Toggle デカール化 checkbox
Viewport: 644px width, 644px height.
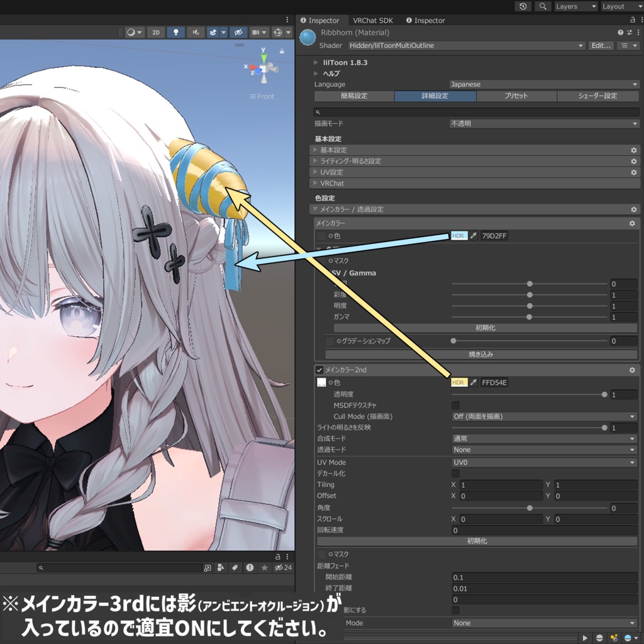(455, 474)
